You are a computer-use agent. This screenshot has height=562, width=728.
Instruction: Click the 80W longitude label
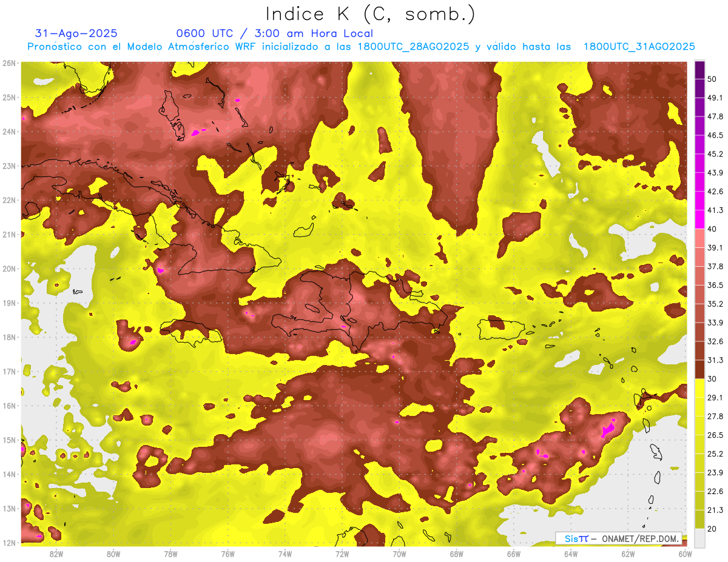(113, 554)
